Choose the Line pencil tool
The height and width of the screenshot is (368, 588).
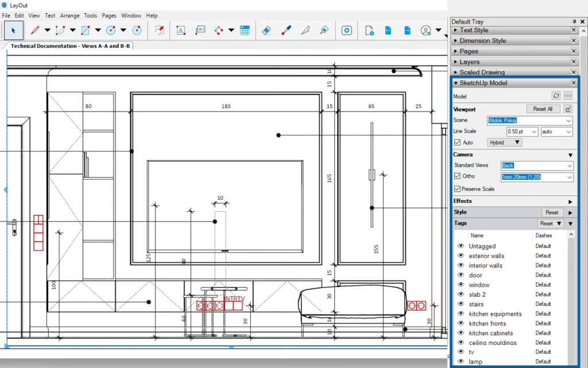coord(34,30)
